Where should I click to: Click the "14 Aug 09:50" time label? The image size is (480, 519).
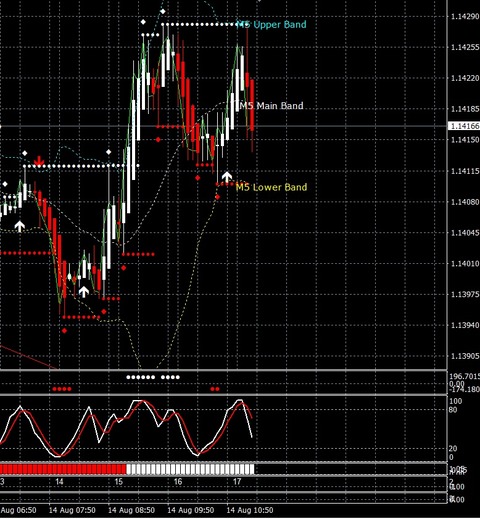(x=191, y=510)
